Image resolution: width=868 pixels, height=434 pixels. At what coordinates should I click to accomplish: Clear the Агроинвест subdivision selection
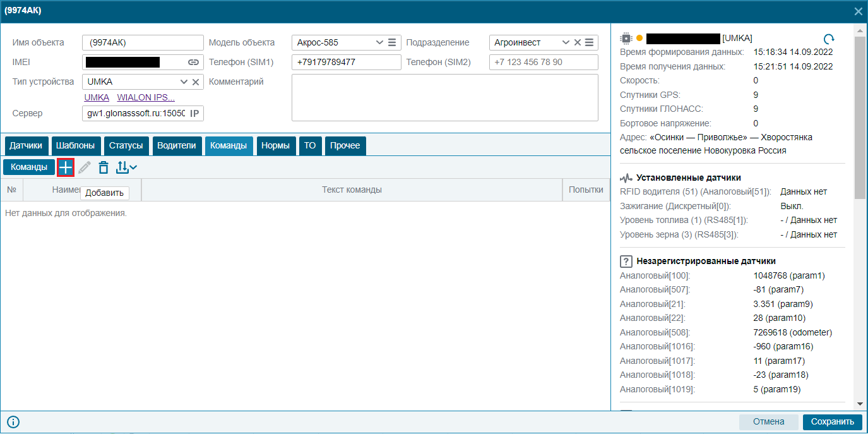[577, 42]
